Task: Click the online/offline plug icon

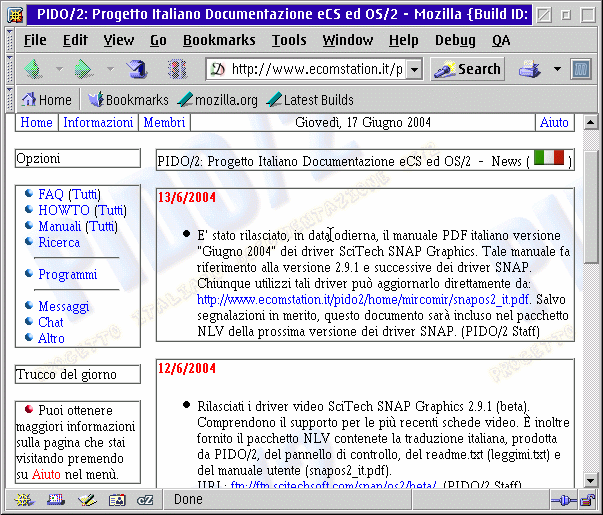Action: point(563,500)
